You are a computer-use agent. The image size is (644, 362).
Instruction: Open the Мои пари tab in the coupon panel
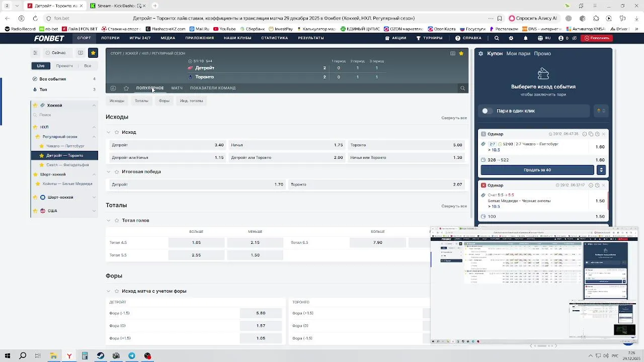click(x=518, y=54)
